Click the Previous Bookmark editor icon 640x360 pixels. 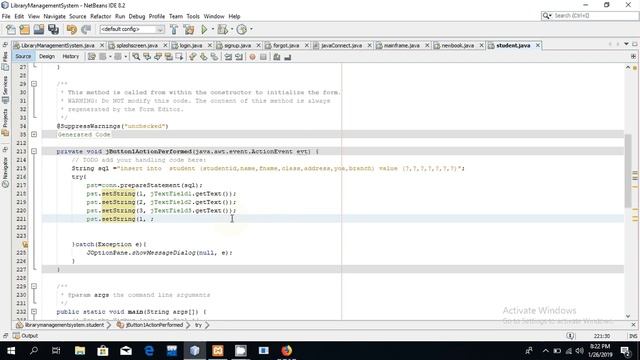(193, 57)
